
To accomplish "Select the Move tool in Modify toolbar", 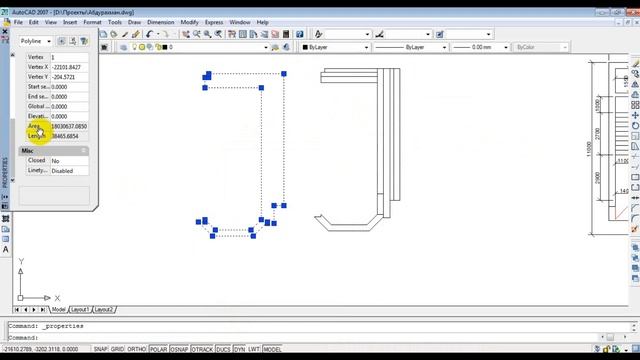I will (x=635, y=116).
